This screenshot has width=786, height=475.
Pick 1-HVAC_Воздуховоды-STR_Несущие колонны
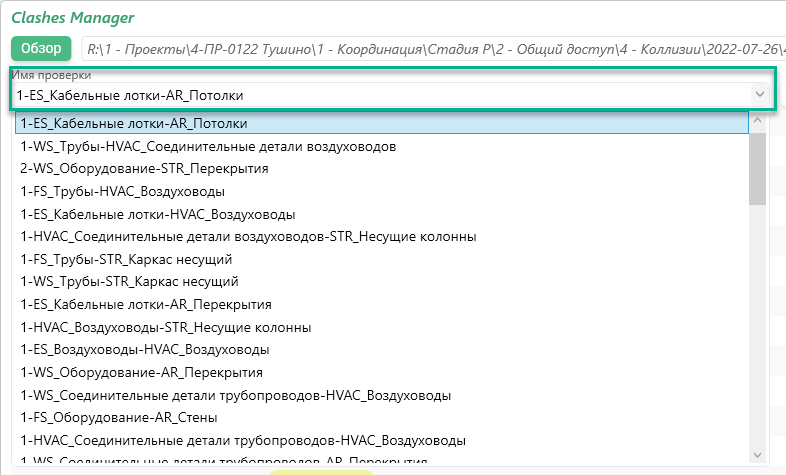[382, 328]
